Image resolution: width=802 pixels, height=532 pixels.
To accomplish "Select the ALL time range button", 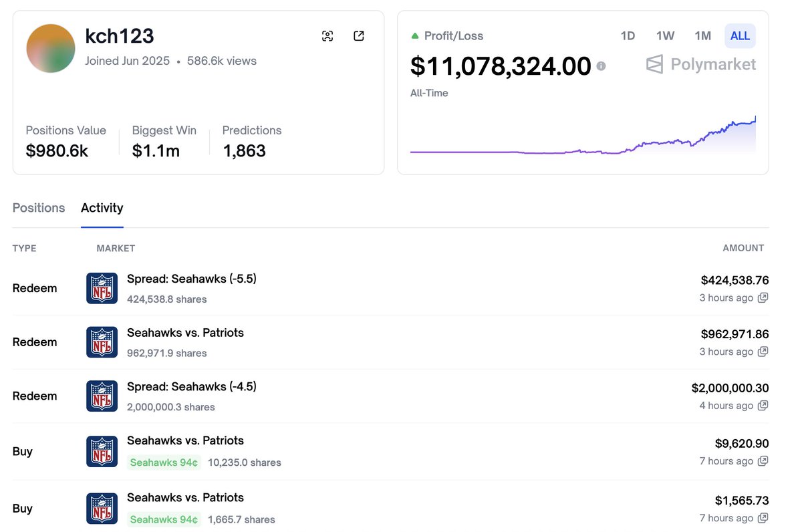I will point(739,36).
